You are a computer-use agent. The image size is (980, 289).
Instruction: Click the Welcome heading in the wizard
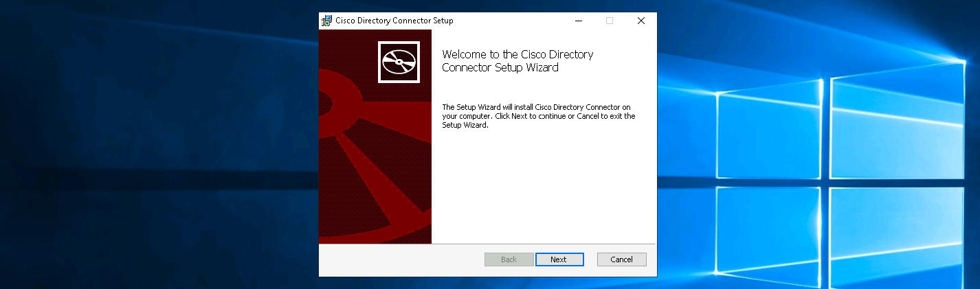point(517,61)
